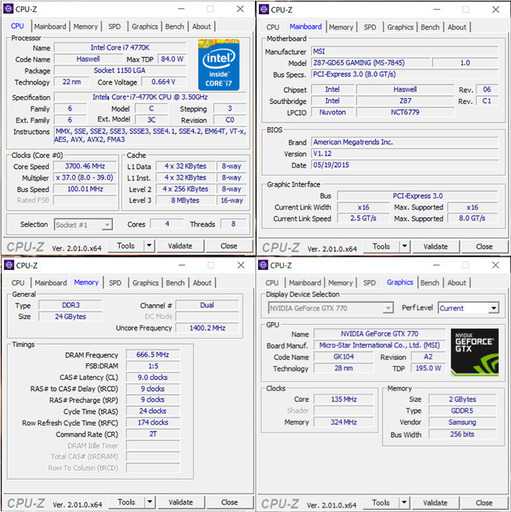Click the Level 3 cache value 8 MBytes

pos(185,200)
